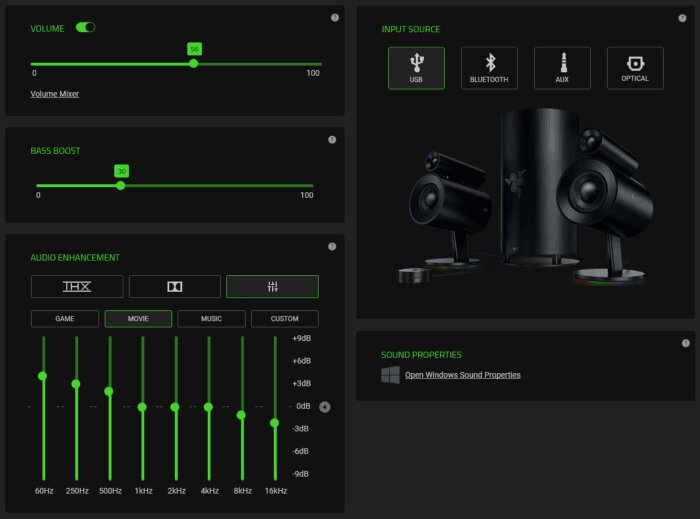Click the 250Hz equalizer band handle

pyautogui.click(x=76, y=384)
